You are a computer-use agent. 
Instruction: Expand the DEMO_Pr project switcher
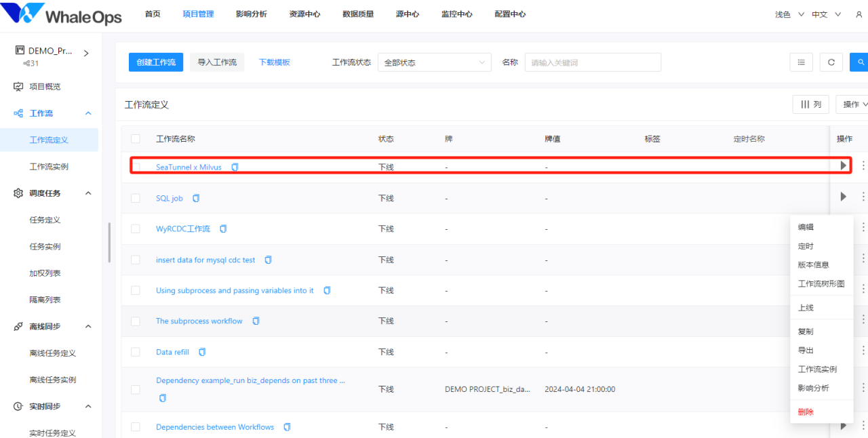click(86, 54)
